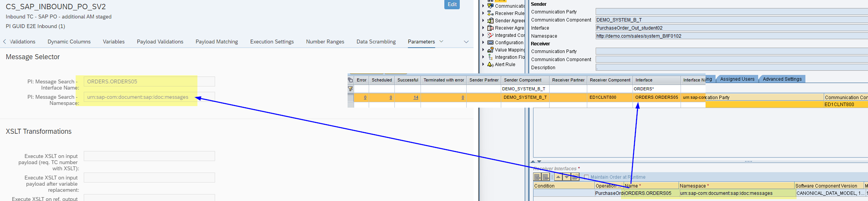
Task: Click the move up arrow icon in Receiver Interfaces toolbar
Action: [x=558, y=177]
